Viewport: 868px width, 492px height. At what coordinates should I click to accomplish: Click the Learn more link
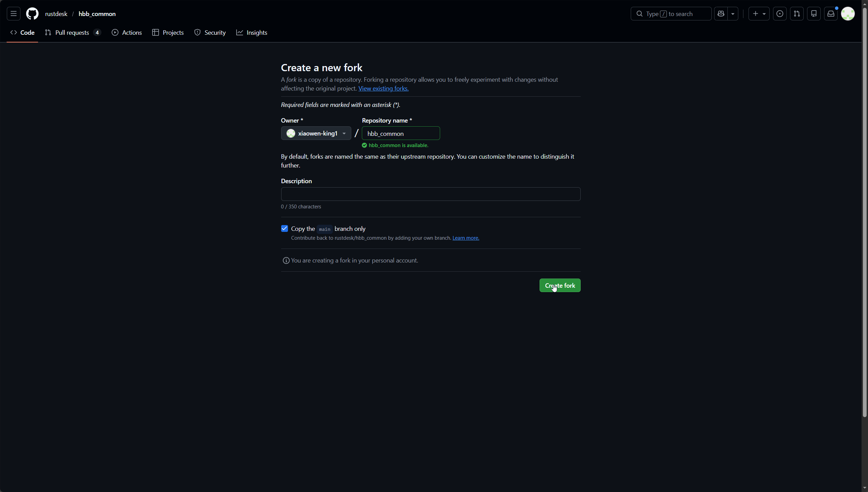click(466, 238)
